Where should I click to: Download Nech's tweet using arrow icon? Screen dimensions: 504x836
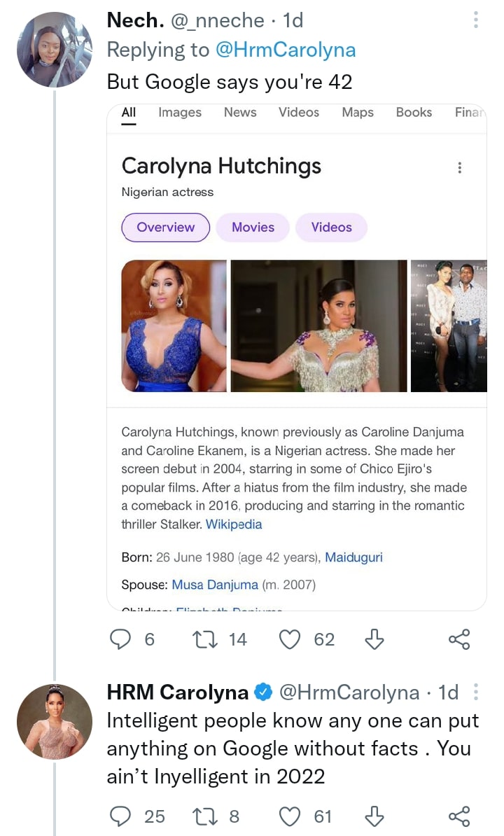click(x=375, y=639)
